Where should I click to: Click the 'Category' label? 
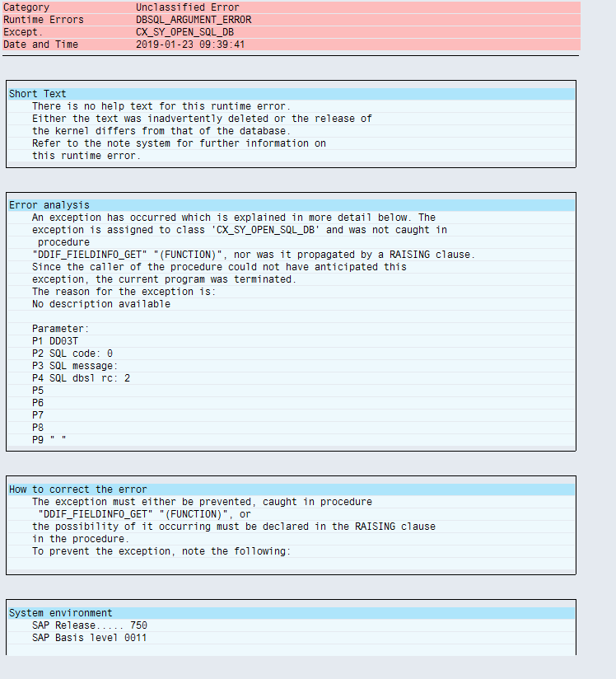click(26, 7)
